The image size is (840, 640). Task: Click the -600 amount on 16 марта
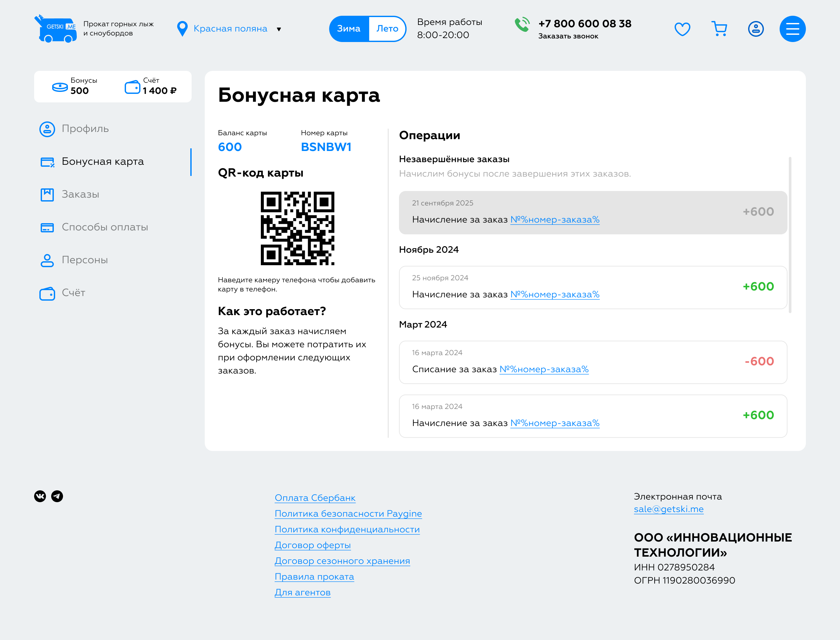point(759,362)
